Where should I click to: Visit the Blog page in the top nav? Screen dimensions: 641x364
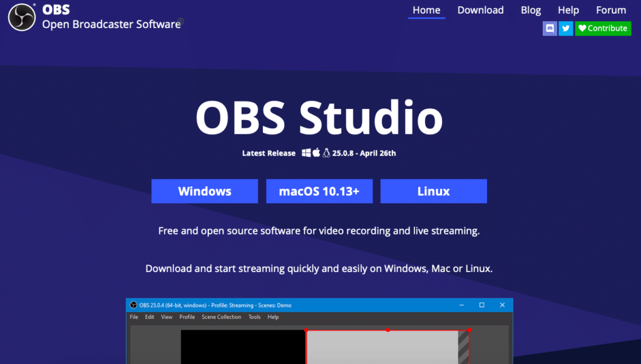[x=530, y=10]
